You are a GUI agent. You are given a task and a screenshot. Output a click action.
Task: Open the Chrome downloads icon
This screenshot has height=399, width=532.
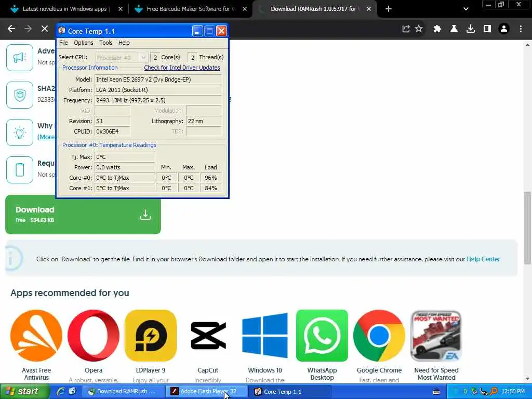coord(471,29)
